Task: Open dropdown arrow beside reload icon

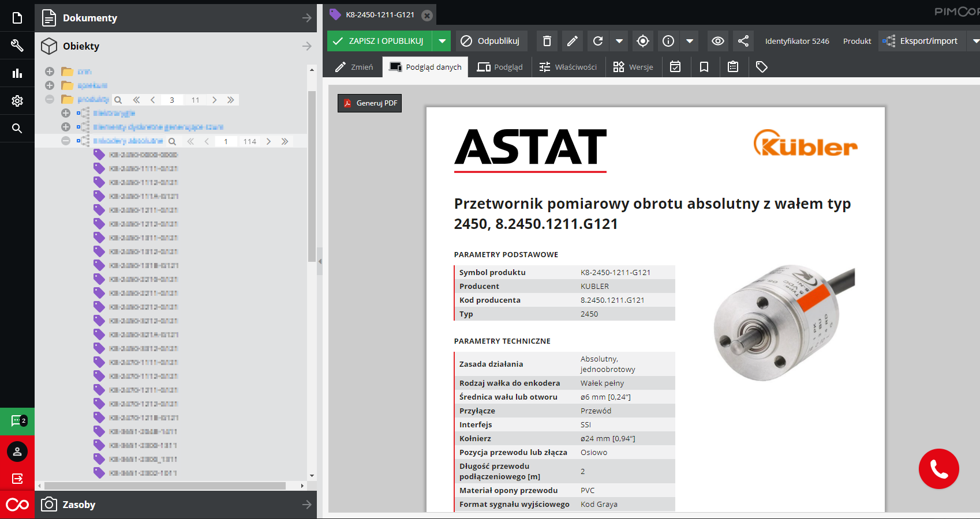Action: 619,41
